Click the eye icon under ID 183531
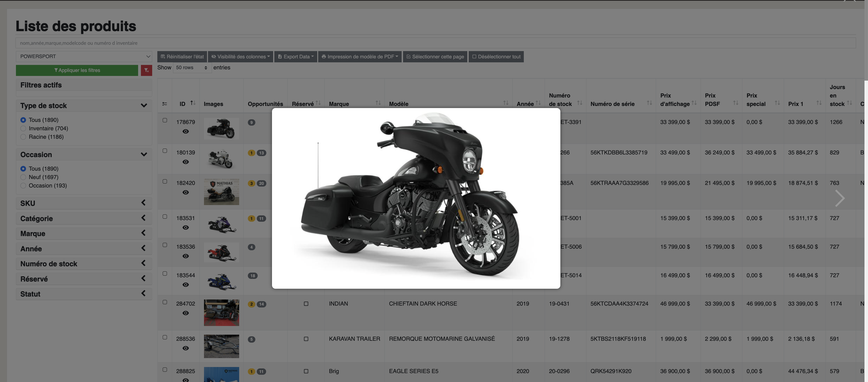868x382 pixels. [185, 228]
